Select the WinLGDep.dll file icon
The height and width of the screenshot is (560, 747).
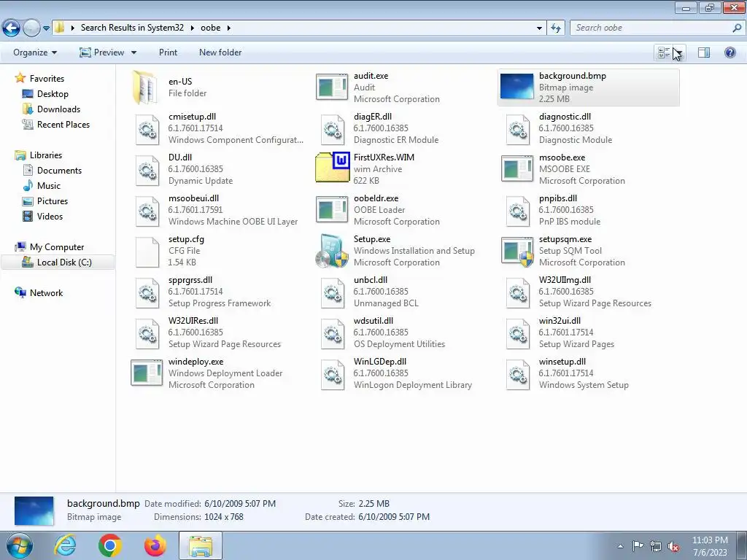coord(333,374)
